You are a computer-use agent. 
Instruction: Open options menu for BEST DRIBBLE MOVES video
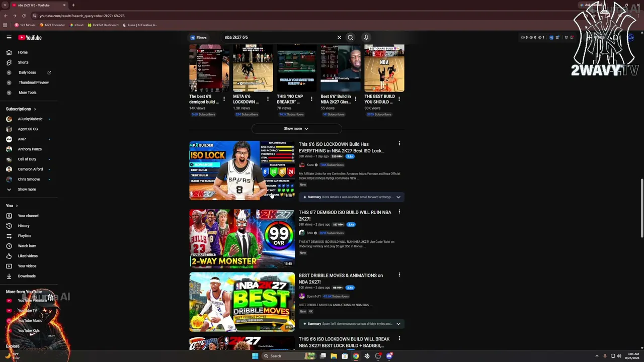(x=399, y=275)
